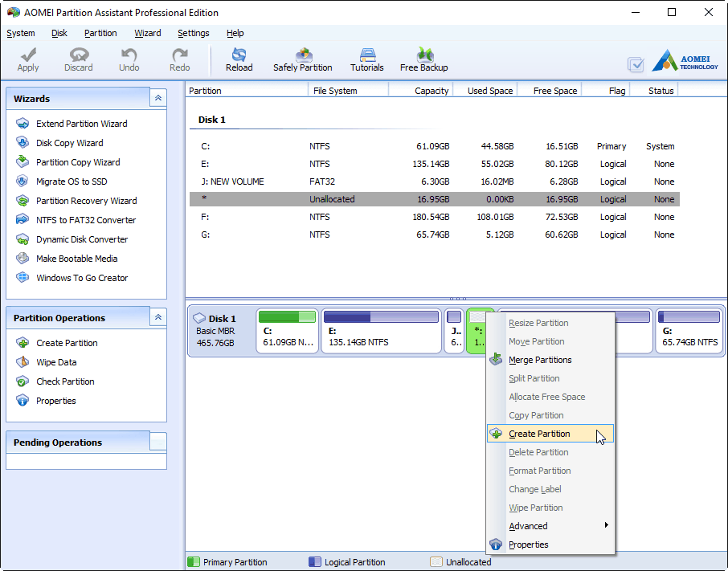Click the Primary Partition legend swatch
Image resolution: width=728 pixels, height=571 pixels.
(x=194, y=561)
